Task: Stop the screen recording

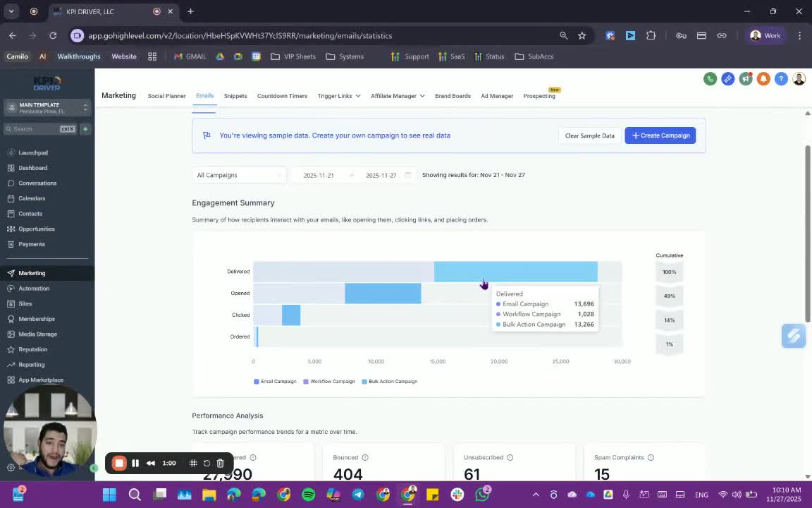Action: click(x=119, y=464)
